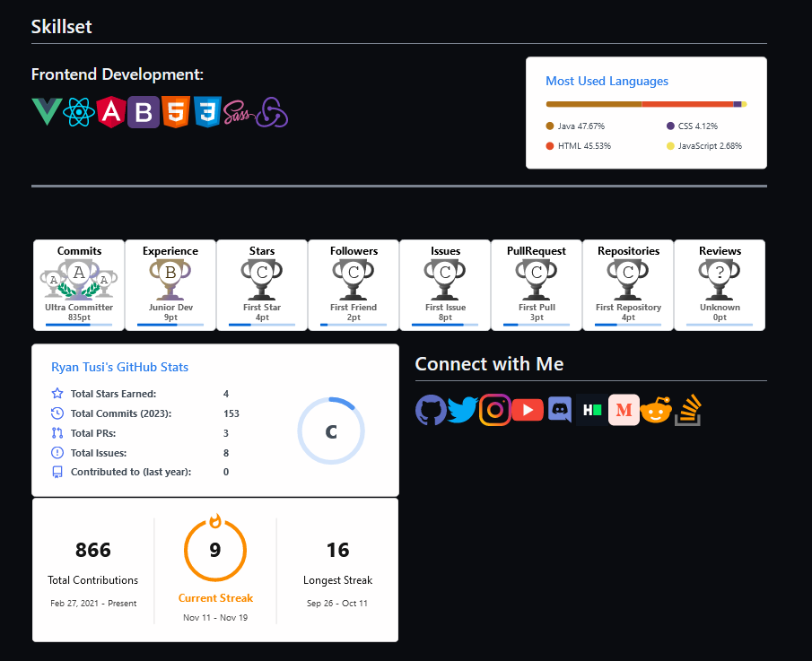The image size is (812, 661).
Task: Click the star icon beside Total Stars Earned
Action: 57,394
